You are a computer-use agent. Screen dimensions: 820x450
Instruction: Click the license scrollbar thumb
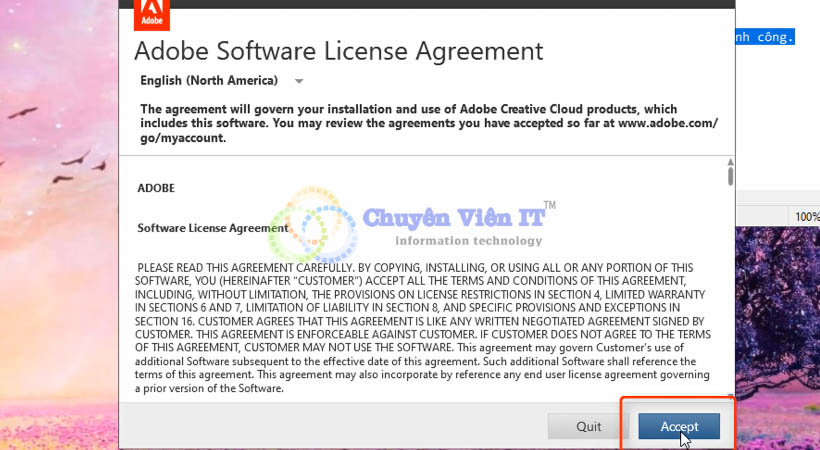pos(730,178)
